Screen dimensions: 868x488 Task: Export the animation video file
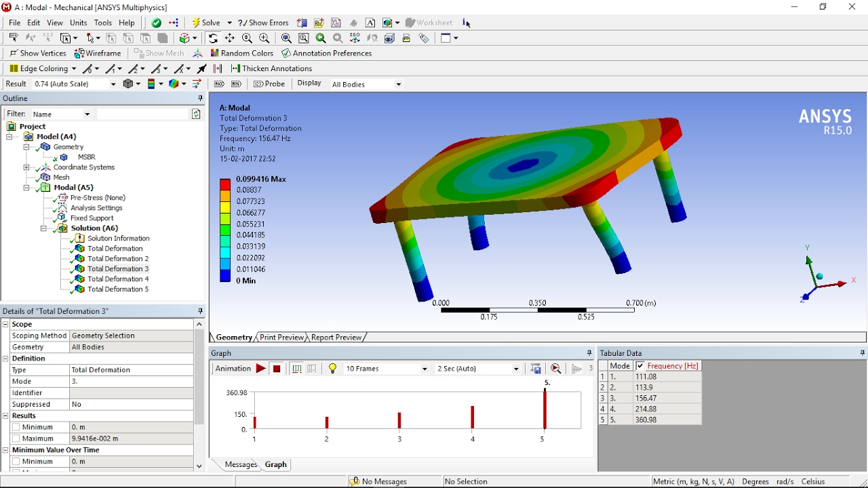pyautogui.click(x=536, y=369)
